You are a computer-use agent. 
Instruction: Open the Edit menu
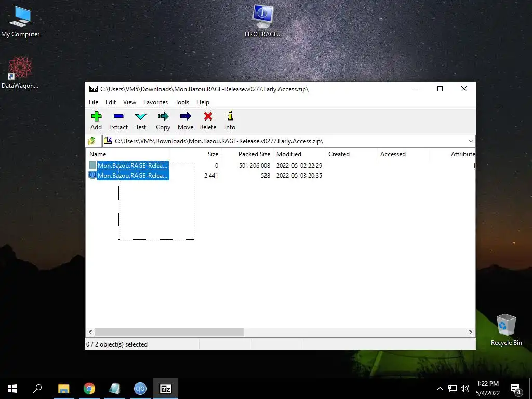(111, 102)
